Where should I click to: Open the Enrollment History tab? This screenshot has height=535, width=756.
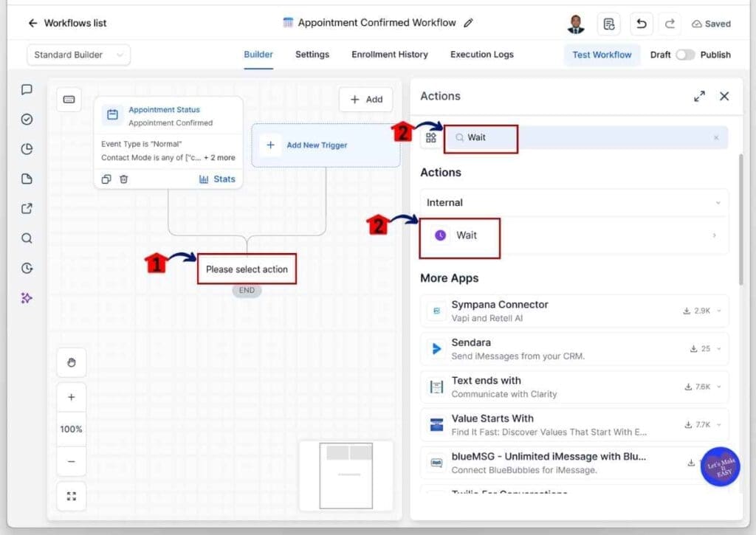pos(390,55)
